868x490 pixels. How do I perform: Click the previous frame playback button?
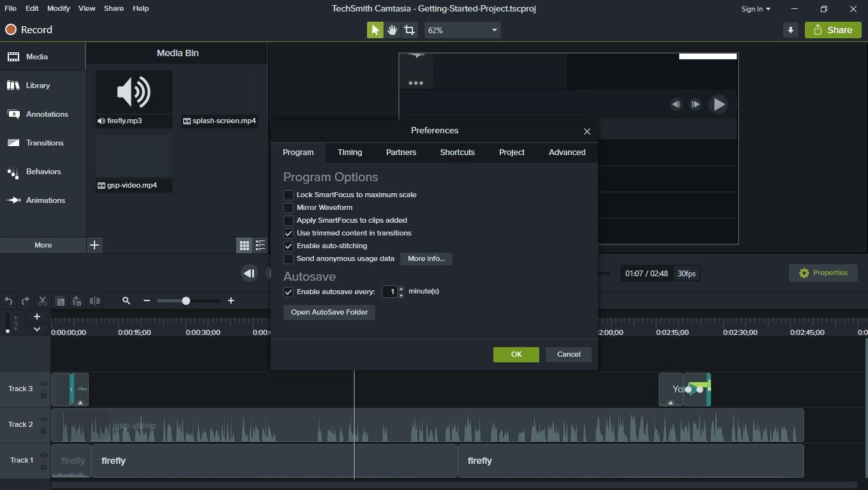(250, 273)
